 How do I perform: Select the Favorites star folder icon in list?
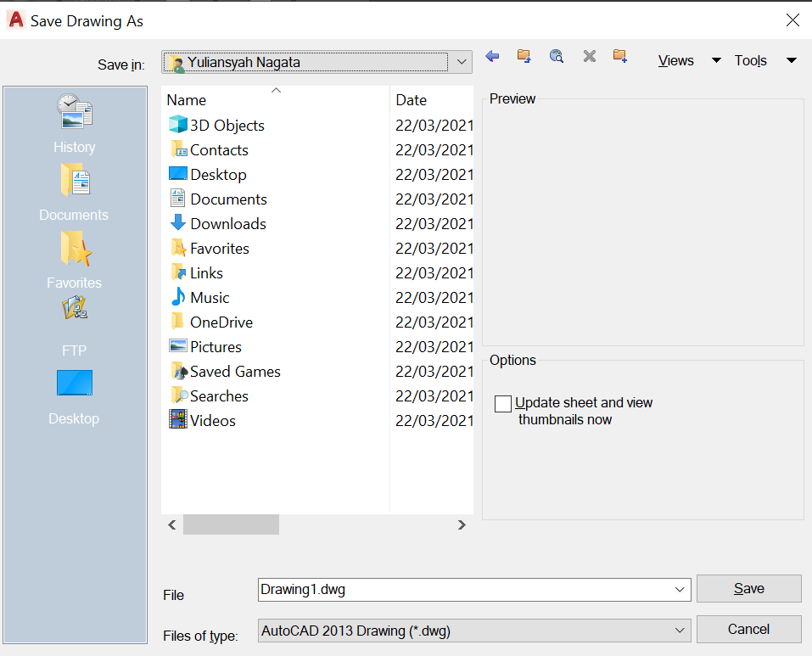tap(178, 248)
